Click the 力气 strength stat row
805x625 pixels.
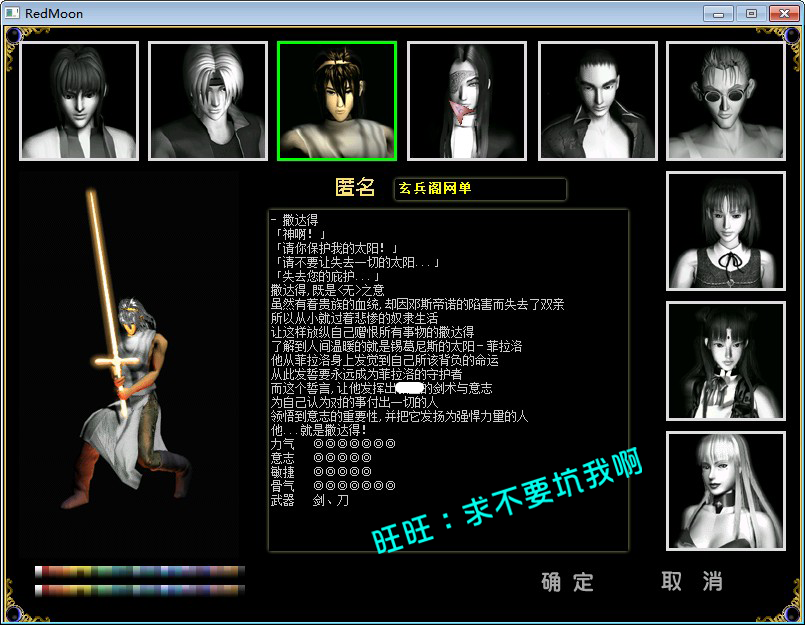click(x=333, y=443)
